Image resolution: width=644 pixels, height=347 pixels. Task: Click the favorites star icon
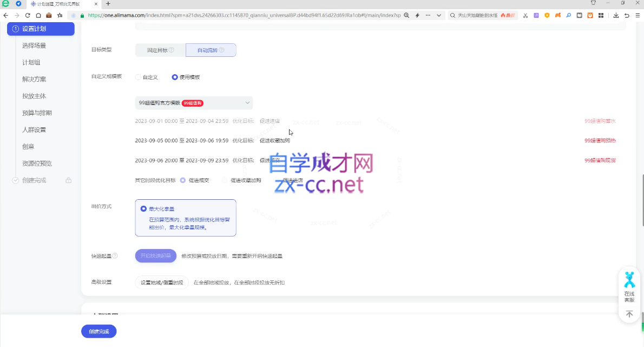(60, 15)
